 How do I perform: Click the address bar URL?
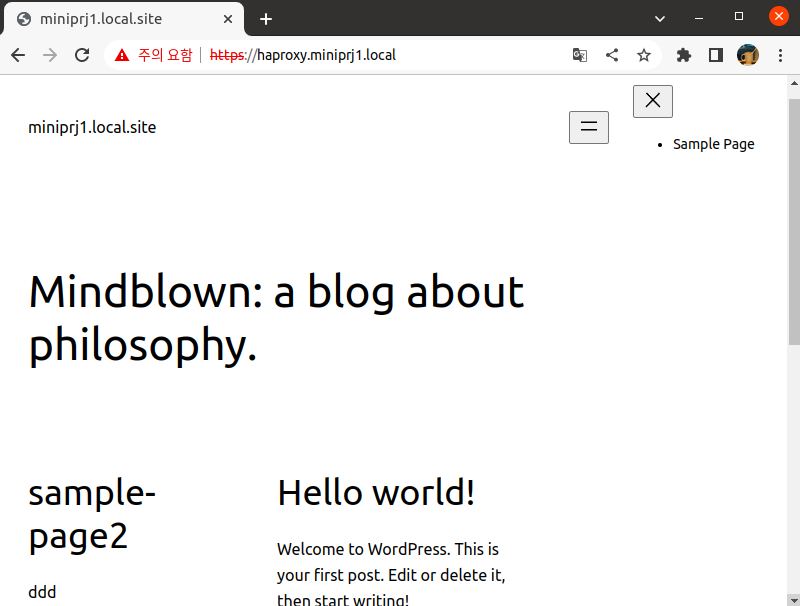tap(303, 55)
